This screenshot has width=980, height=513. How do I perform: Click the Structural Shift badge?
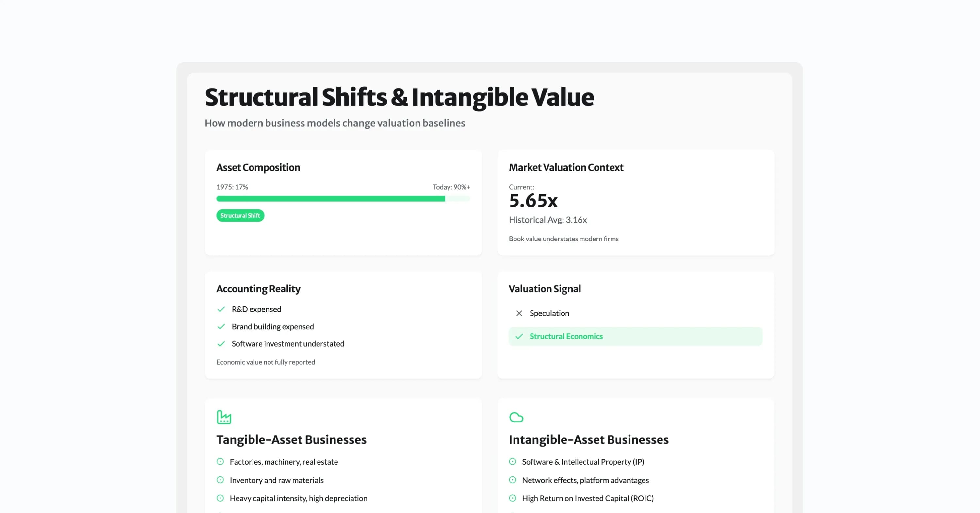[240, 215]
